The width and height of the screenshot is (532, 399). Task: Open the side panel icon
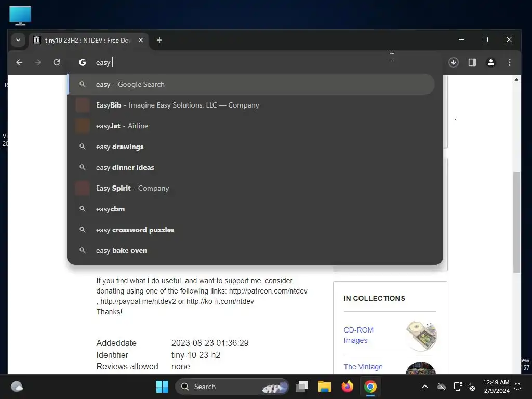click(x=472, y=62)
